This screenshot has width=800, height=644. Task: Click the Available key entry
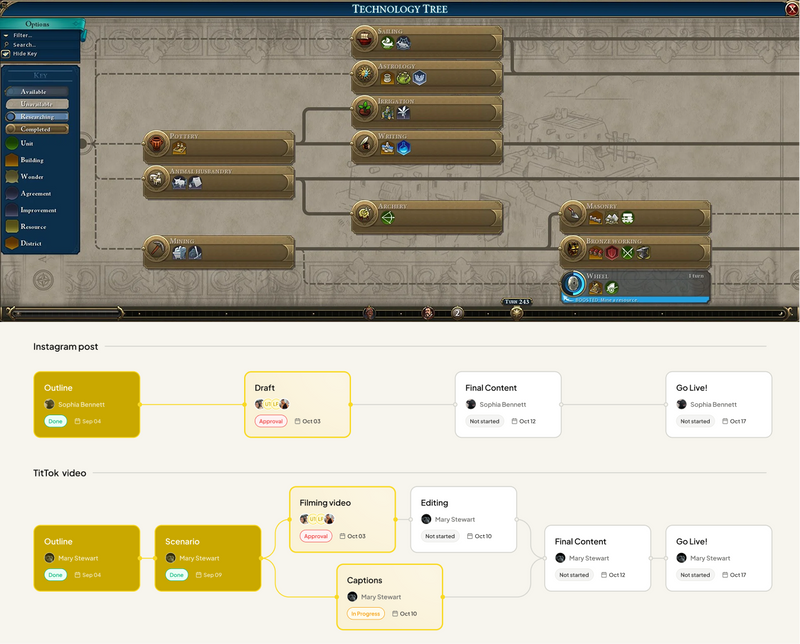coord(37,92)
